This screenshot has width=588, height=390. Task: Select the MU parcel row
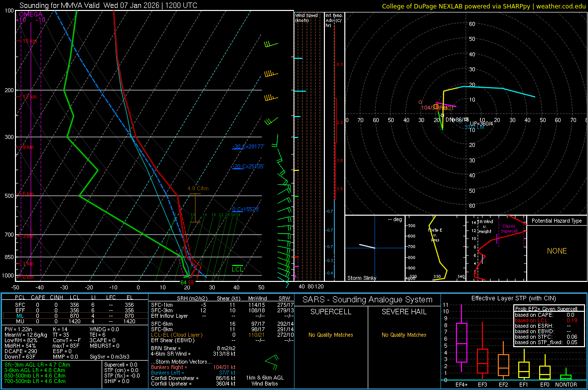point(75,321)
